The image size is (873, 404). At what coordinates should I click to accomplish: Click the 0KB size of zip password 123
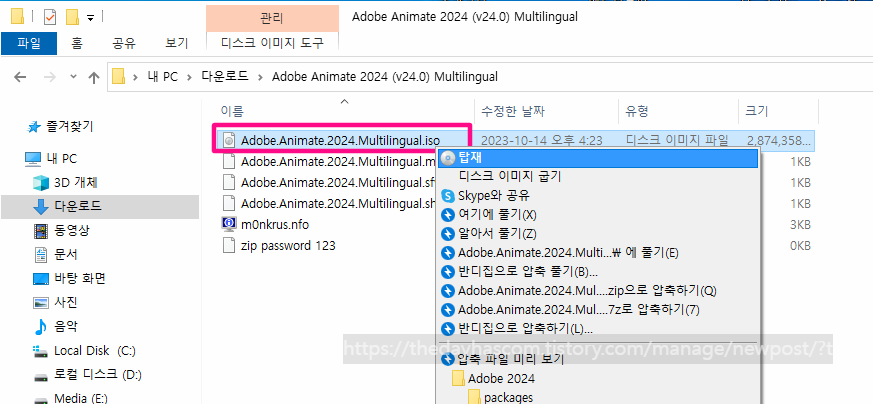pos(800,245)
